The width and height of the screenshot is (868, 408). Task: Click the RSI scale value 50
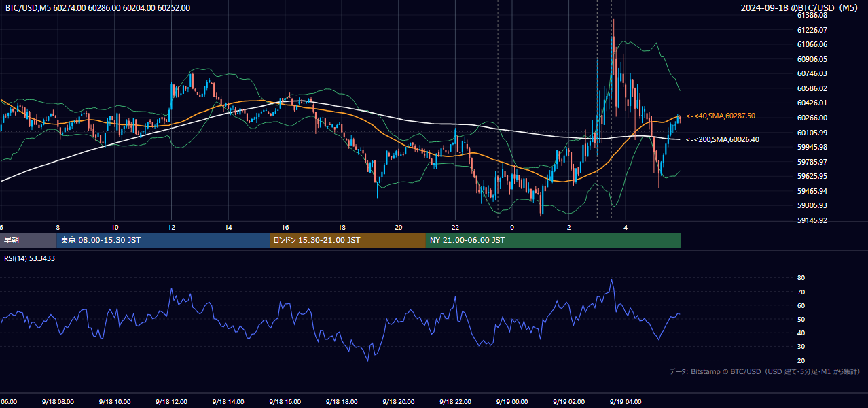pyautogui.click(x=801, y=320)
